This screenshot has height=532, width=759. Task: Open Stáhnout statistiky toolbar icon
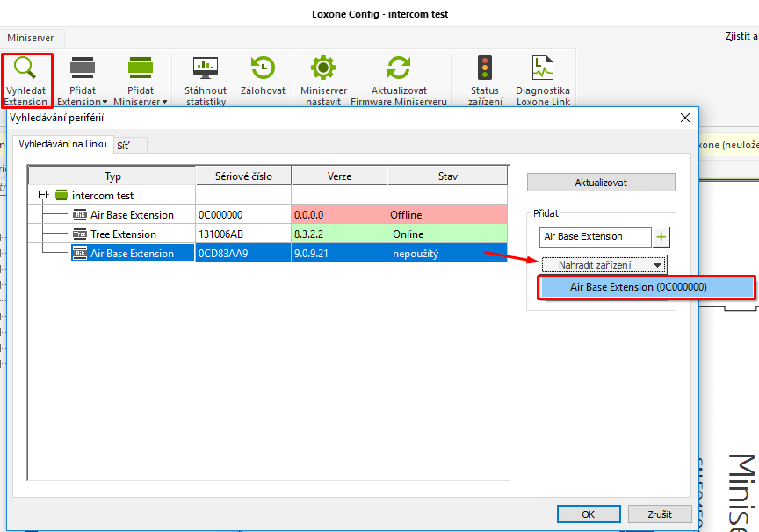206,69
